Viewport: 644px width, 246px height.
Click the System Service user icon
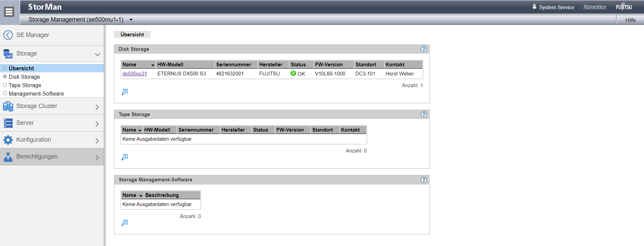coord(534,6)
